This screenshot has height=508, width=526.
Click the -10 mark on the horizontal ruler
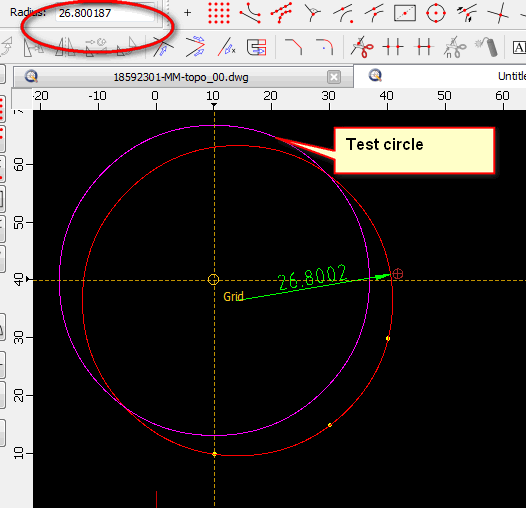click(97, 96)
